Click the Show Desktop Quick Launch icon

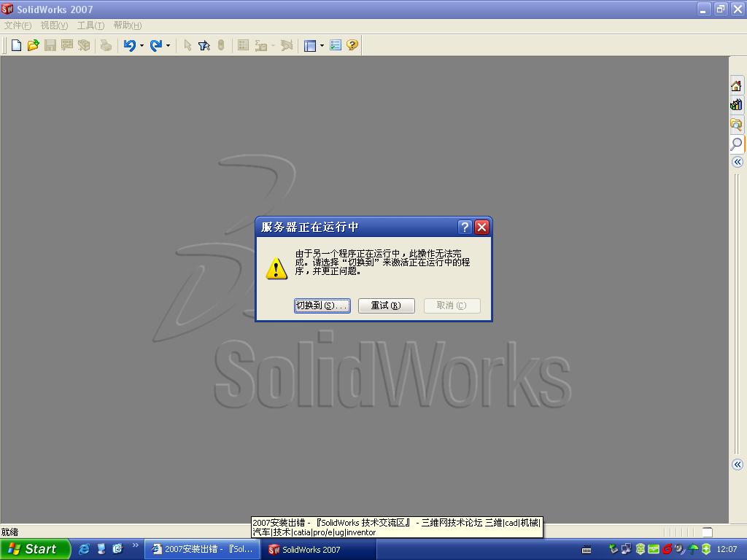[x=101, y=549]
